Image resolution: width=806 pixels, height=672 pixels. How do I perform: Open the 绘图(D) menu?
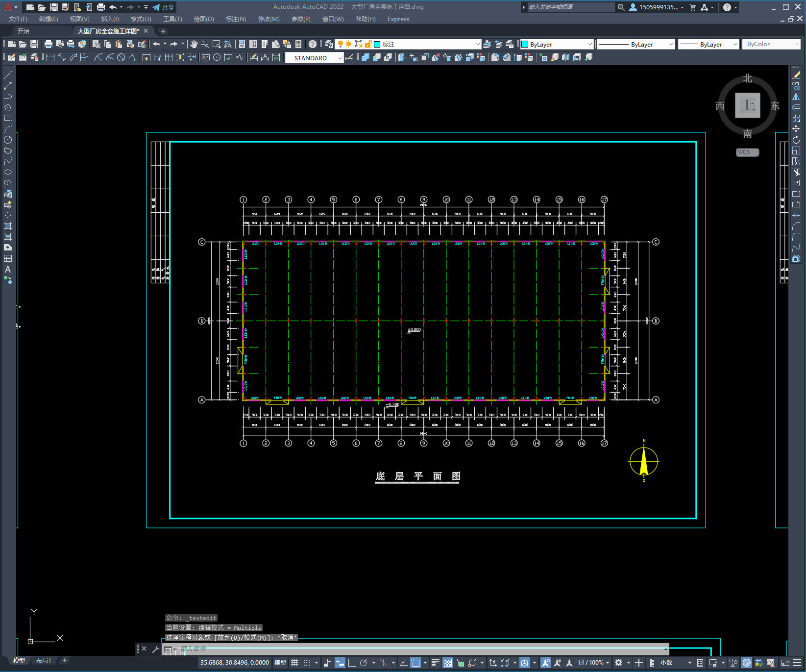point(204,19)
